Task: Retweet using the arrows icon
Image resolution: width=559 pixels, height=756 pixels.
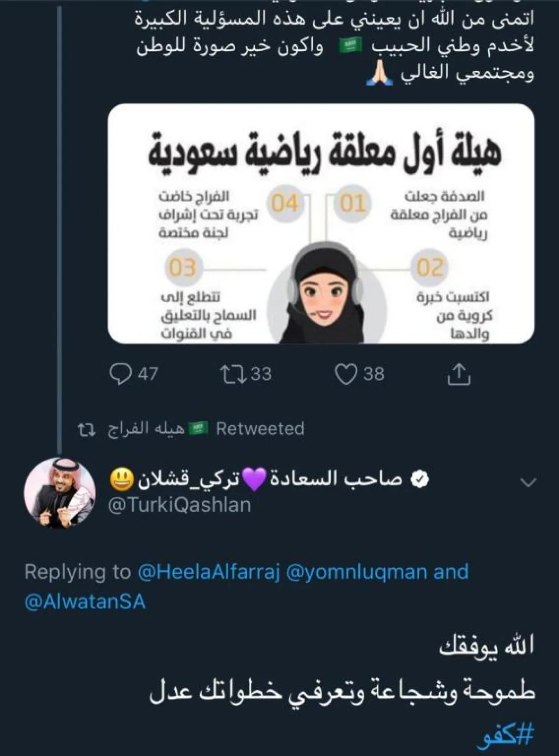Action: point(234,374)
